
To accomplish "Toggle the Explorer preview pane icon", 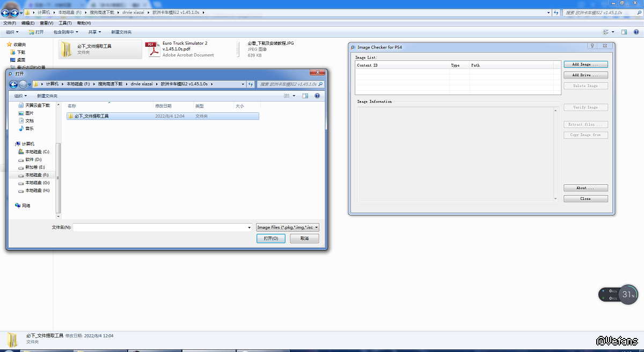I will pos(624,32).
